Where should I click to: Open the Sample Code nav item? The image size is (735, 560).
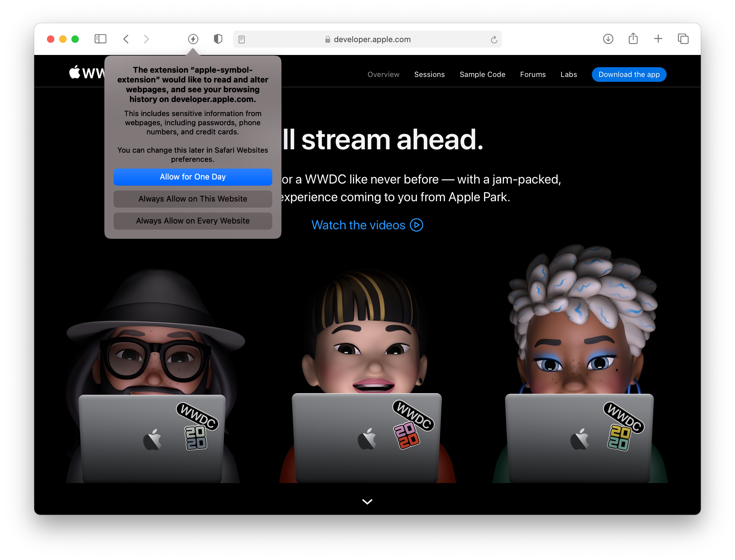click(x=482, y=74)
